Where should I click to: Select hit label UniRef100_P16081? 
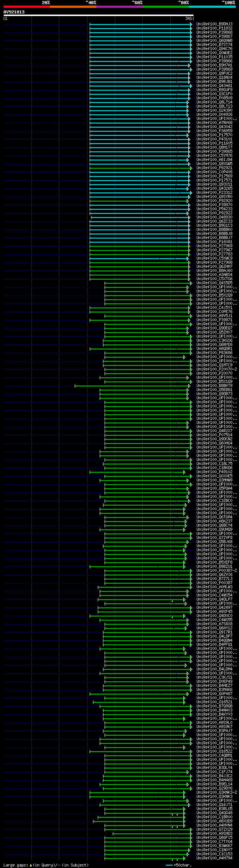click(x=214, y=242)
